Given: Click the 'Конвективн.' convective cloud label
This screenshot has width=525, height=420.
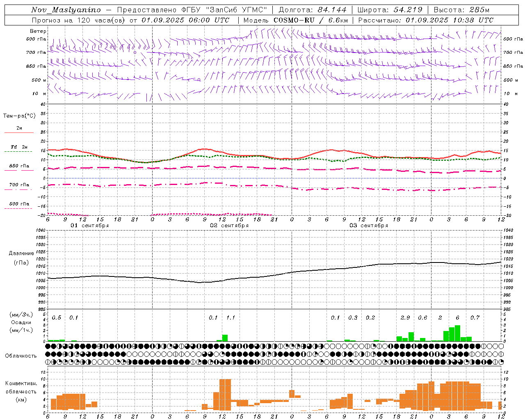Looking at the screenshot, I should 21,383.
